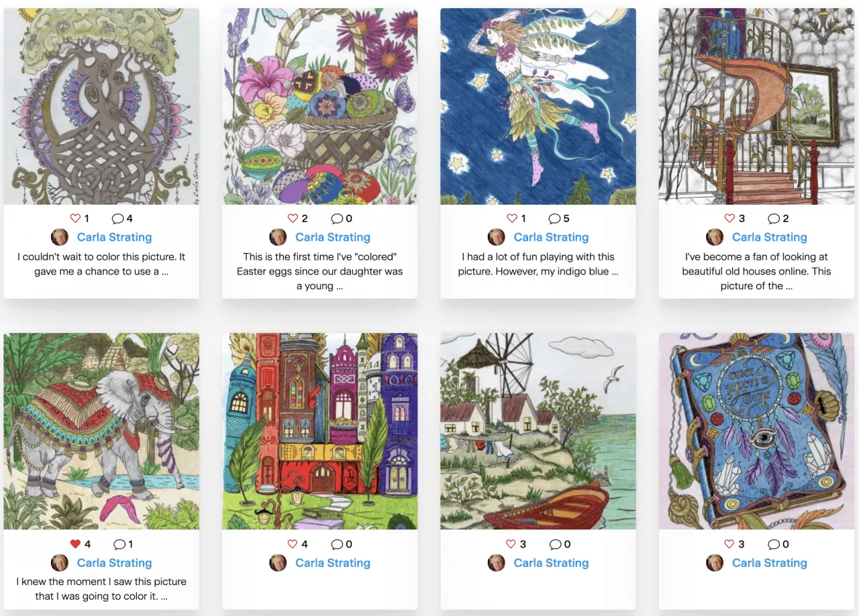Image resolution: width=859 pixels, height=616 pixels.
Task: Open comments under the spiral staircase picture
Action: pyautogui.click(x=774, y=218)
